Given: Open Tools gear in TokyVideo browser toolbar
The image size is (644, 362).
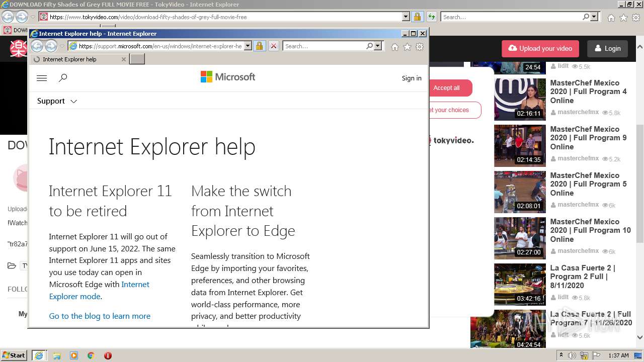Looking at the screenshot, I should [x=635, y=18].
